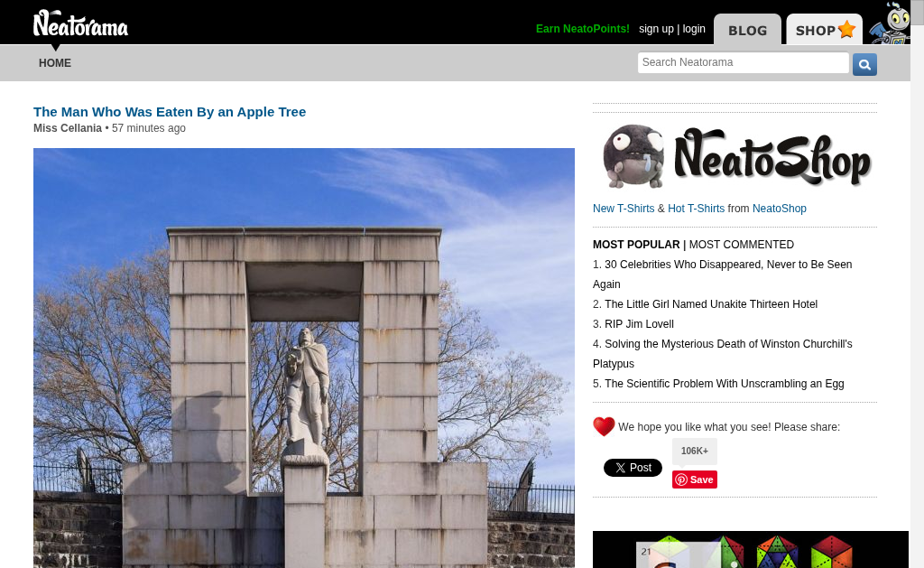The height and width of the screenshot is (568, 924).
Task: Click the Pinterest Save button
Action: coord(695,480)
